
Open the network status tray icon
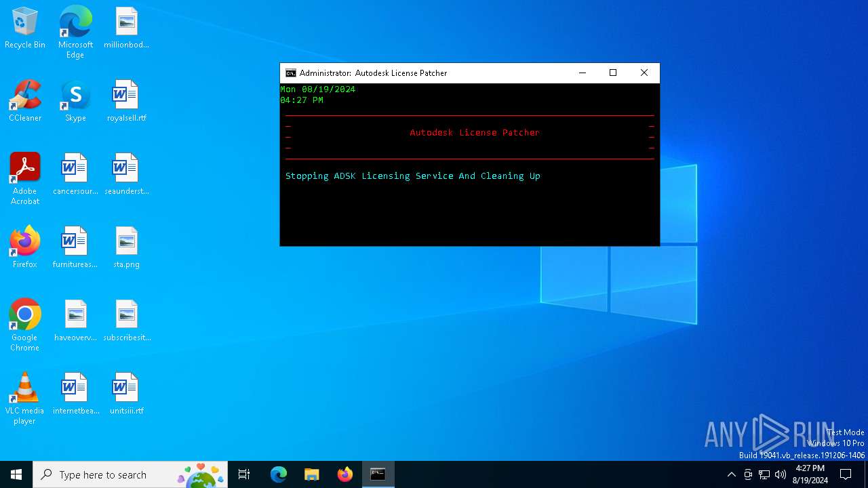coord(764,474)
